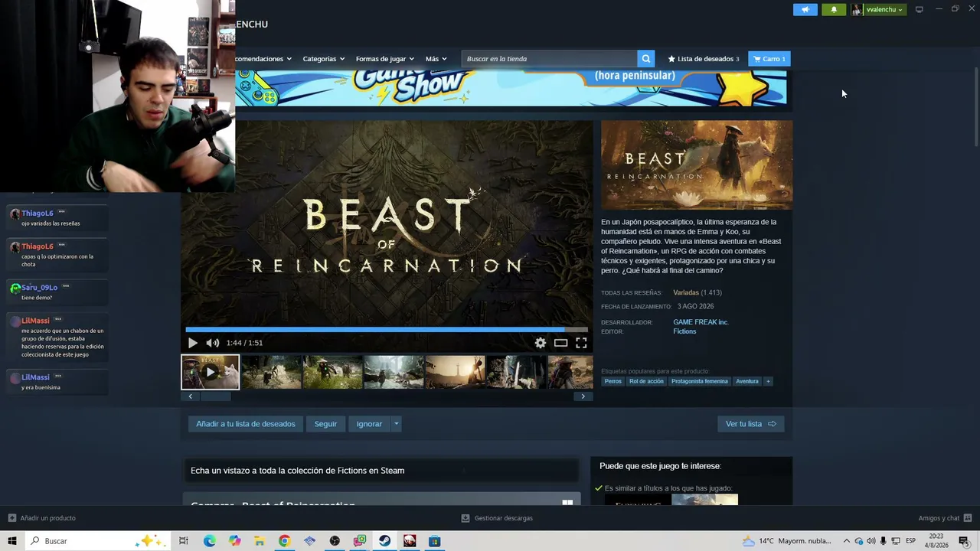Open video player settings gear
Screen dimensions: 980x551
point(541,343)
